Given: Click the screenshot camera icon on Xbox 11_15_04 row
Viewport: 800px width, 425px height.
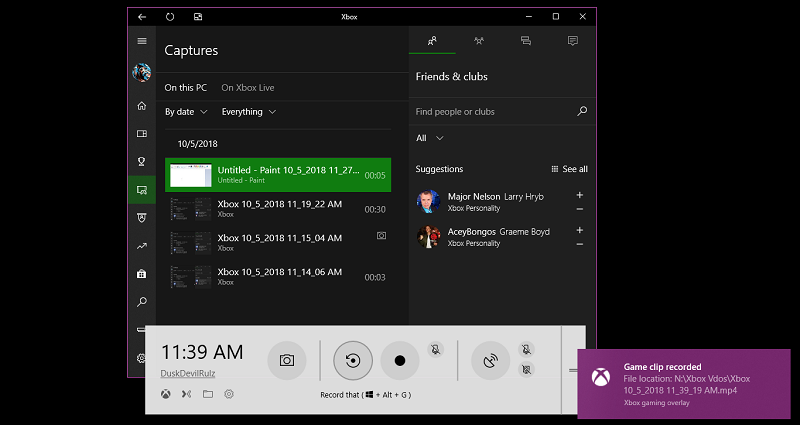Looking at the screenshot, I should [x=381, y=236].
